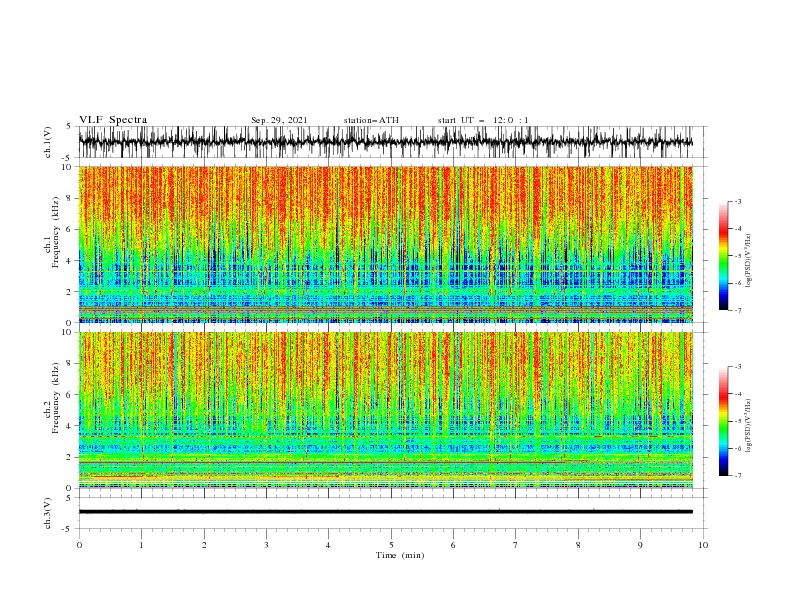The image size is (792, 612).
Task: Click time axis tick label "10"
Action: (x=703, y=545)
